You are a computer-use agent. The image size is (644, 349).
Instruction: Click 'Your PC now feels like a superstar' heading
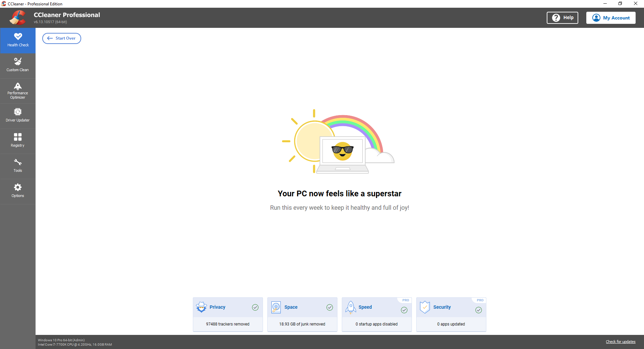pos(339,194)
